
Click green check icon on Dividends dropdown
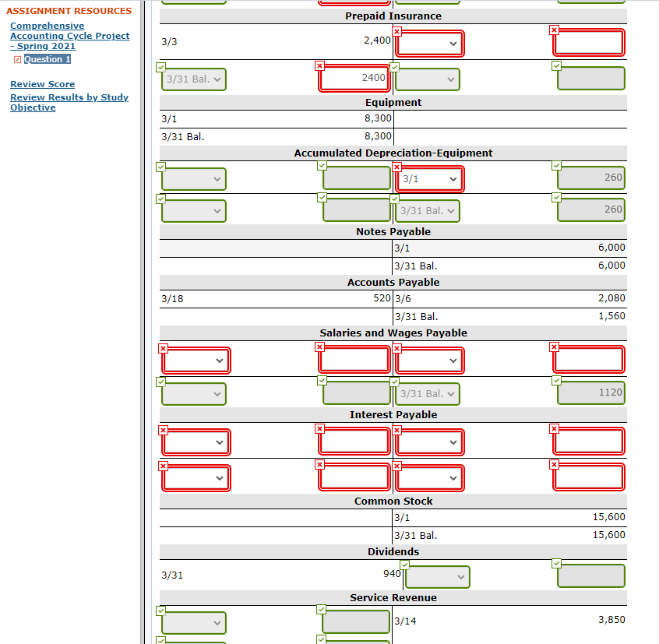click(x=404, y=565)
